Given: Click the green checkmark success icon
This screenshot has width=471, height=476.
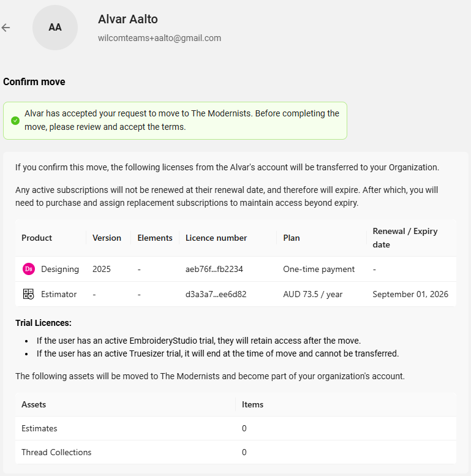Looking at the screenshot, I should click(15, 121).
